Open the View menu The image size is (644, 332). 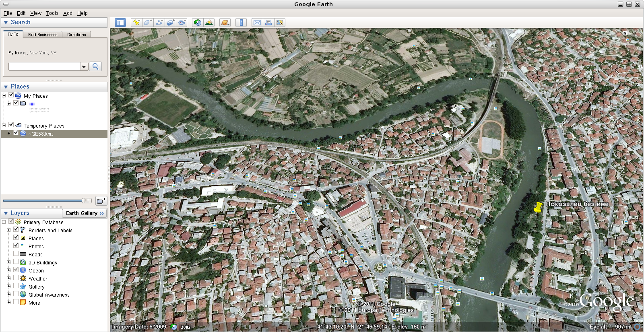36,13
